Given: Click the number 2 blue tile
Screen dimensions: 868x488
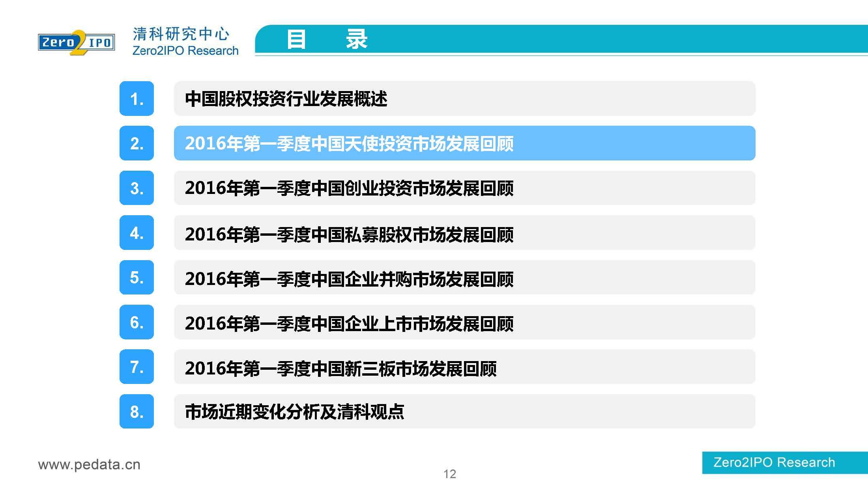Looking at the screenshot, I should pyautogui.click(x=137, y=143).
